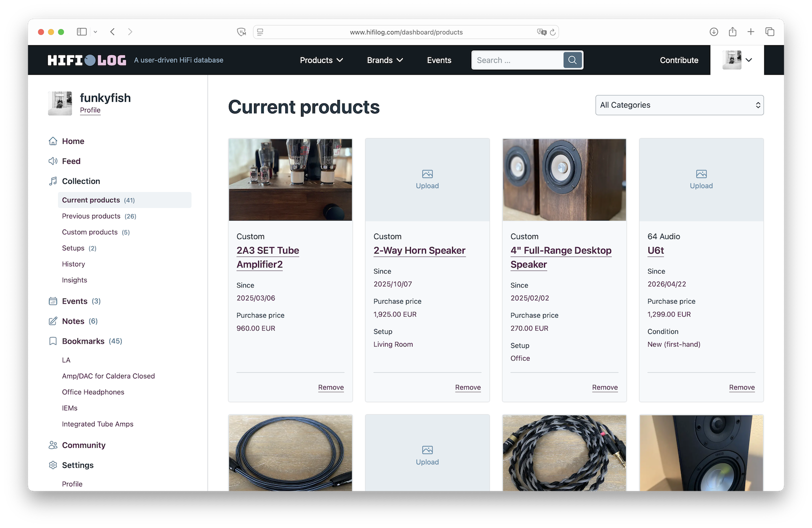Click the Events calendar icon

(53, 301)
